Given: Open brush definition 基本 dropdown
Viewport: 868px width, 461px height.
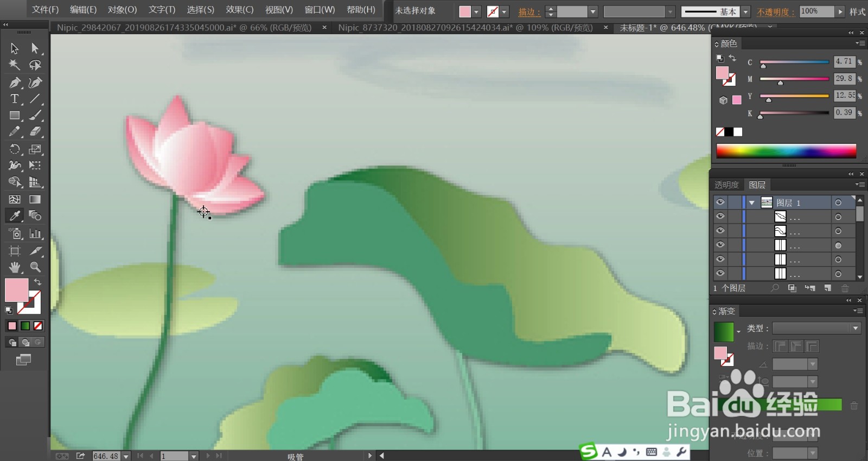Looking at the screenshot, I should click(x=746, y=11).
